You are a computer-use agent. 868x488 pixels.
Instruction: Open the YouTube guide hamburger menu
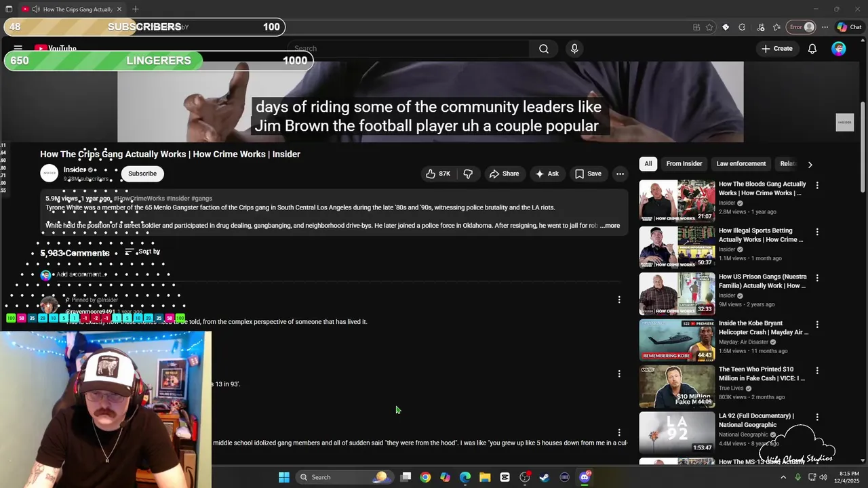[18, 49]
